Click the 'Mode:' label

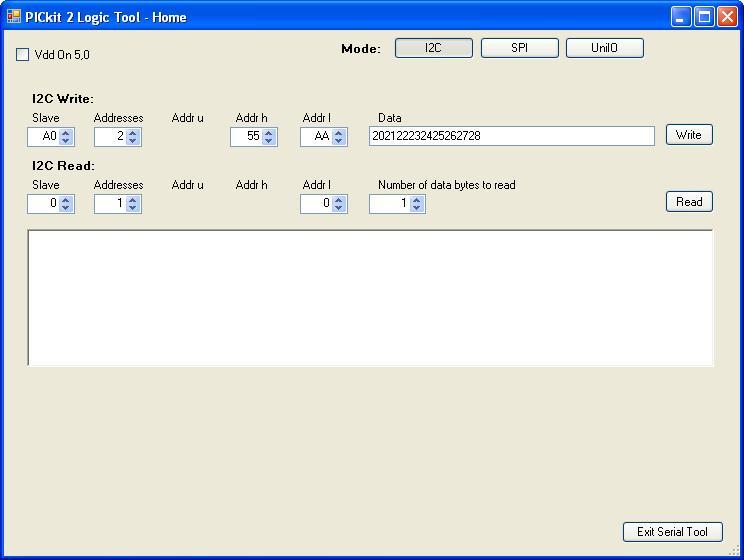tap(361, 49)
